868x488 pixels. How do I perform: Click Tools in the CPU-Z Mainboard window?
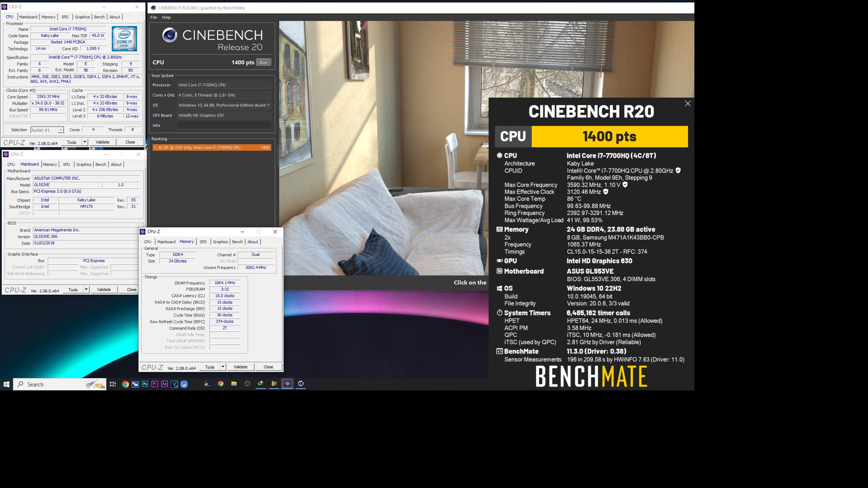coord(73,290)
